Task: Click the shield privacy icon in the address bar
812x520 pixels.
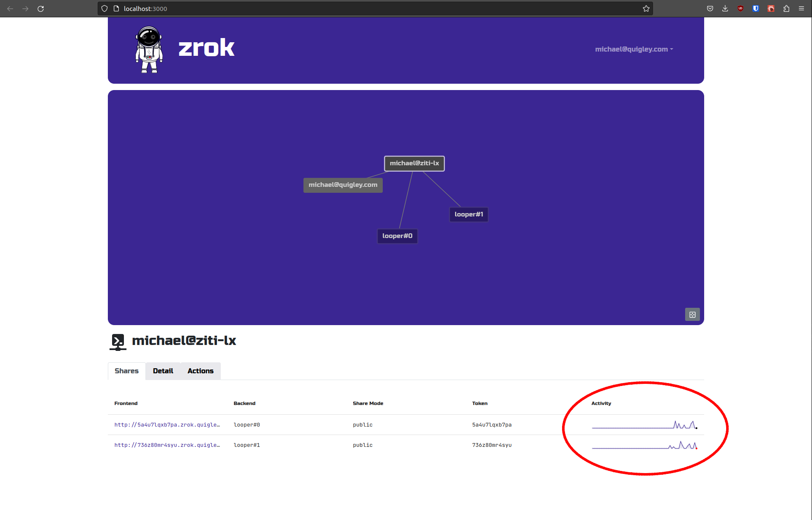Action: [x=104, y=8]
